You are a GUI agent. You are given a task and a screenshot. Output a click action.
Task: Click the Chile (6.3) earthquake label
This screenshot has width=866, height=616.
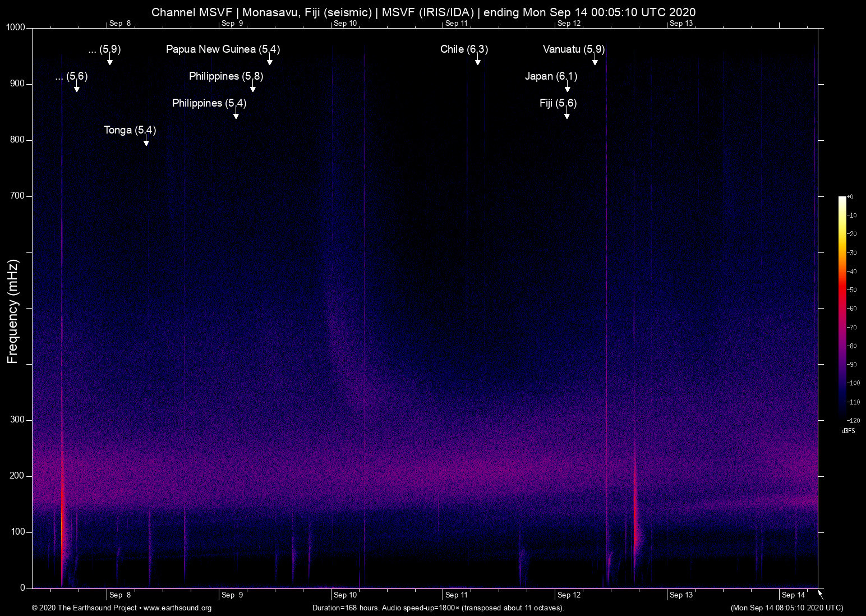click(464, 49)
